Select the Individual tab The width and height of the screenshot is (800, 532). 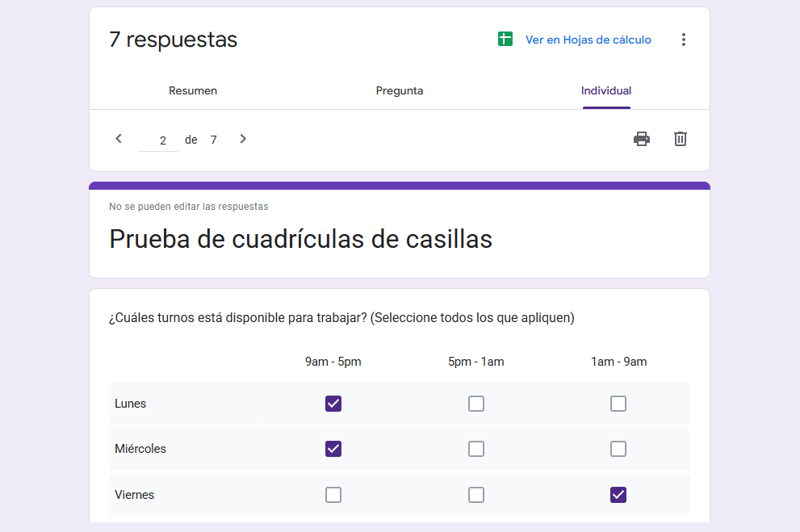coord(606,91)
